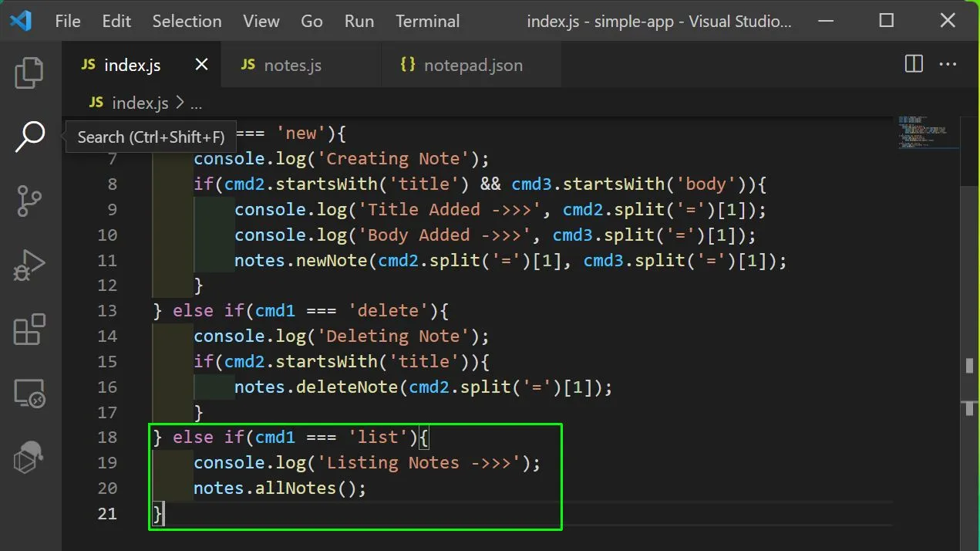Screen dimensions: 980x551
Task: Close the index.js tab
Action: [x=201, y=65]
